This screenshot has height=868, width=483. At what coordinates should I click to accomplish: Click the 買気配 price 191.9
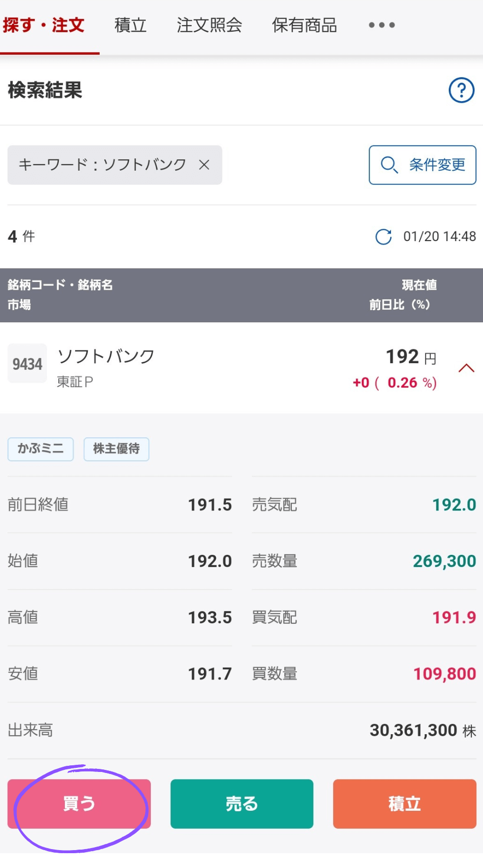pyautogui.click(x=453, y=617)
